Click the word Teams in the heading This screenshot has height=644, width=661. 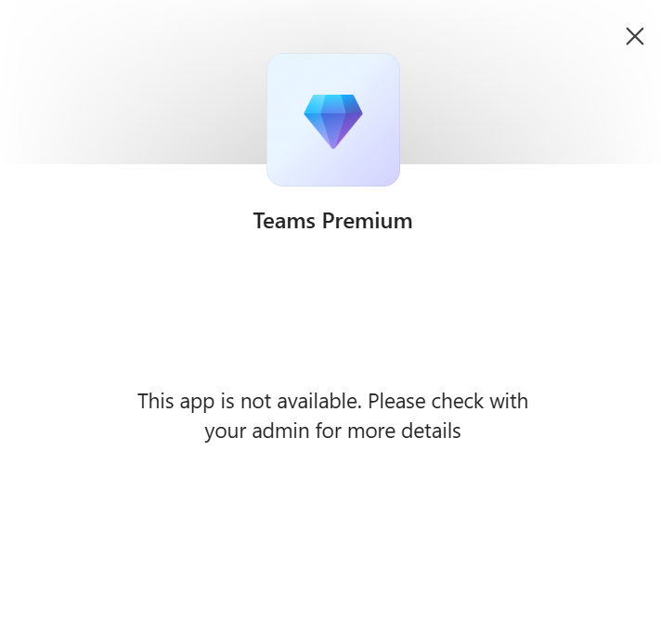click(x=284, y=221)
